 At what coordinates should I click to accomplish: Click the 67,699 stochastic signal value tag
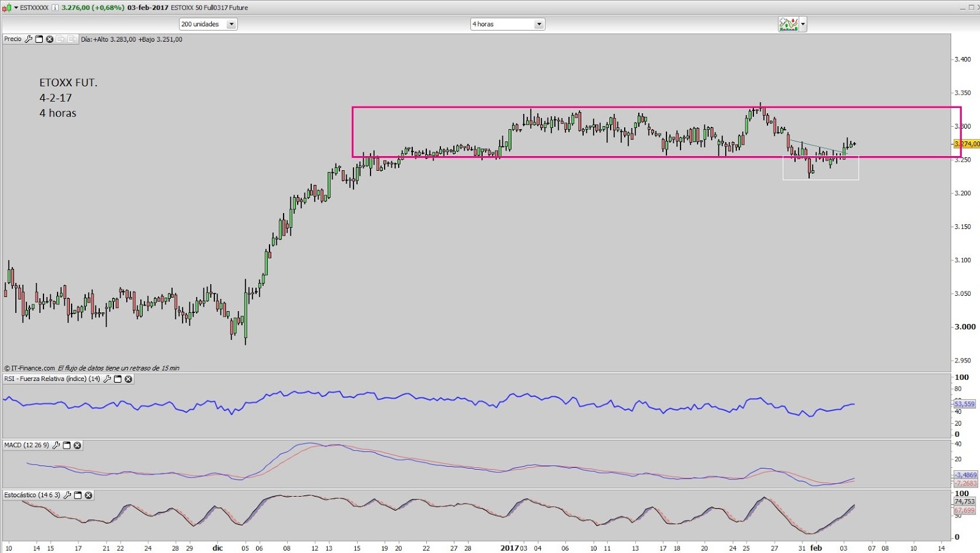[x=964, y=510]
